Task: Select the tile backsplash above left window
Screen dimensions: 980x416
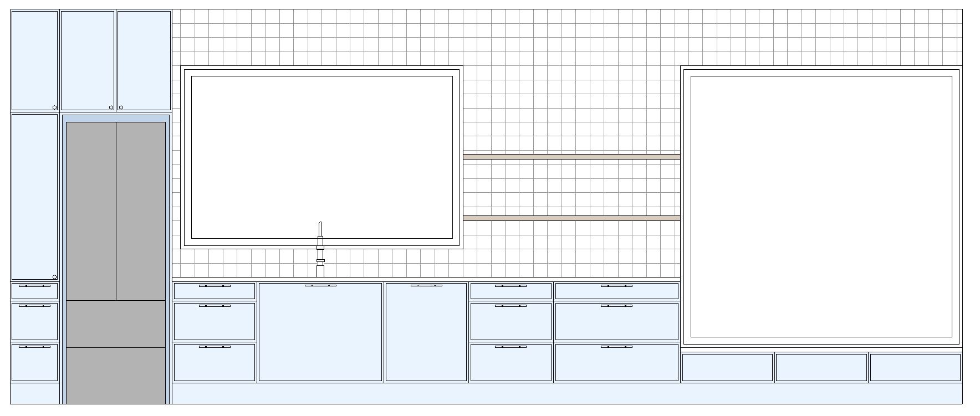Action: pos(321,37)
